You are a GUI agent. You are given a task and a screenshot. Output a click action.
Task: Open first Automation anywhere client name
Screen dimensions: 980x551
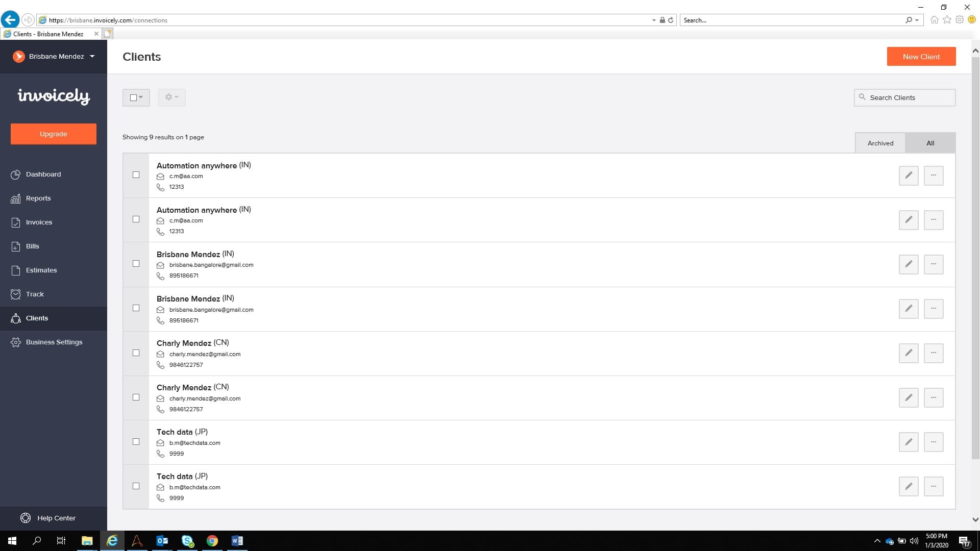[197, 166]
